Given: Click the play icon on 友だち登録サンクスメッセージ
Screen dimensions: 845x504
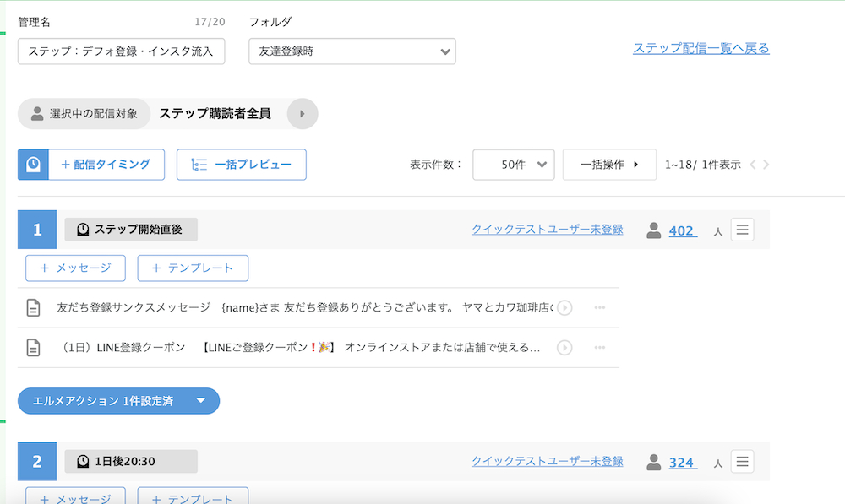Looking at the screenshot, I should [x=564, y=308].
